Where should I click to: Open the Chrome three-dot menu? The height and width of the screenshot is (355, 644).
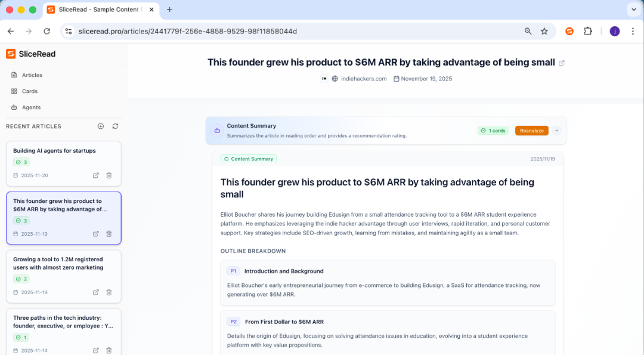pos(633,31)
